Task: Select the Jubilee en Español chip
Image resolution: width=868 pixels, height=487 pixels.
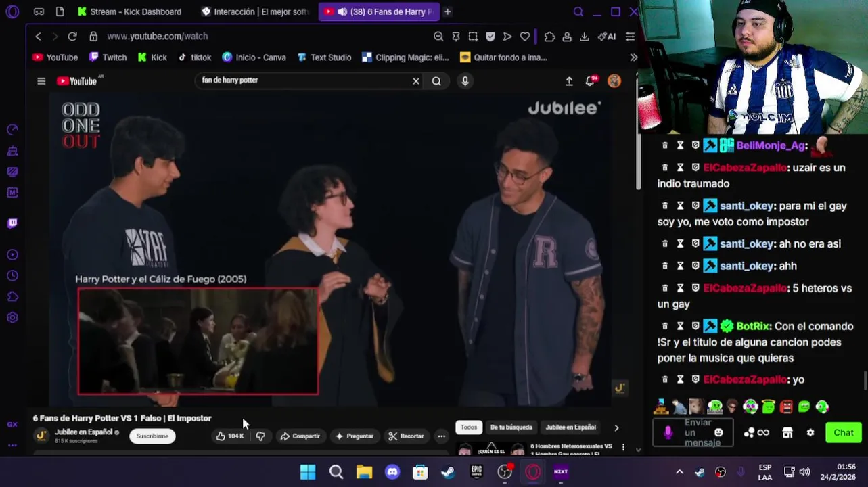Action: (x=570, y=427)
